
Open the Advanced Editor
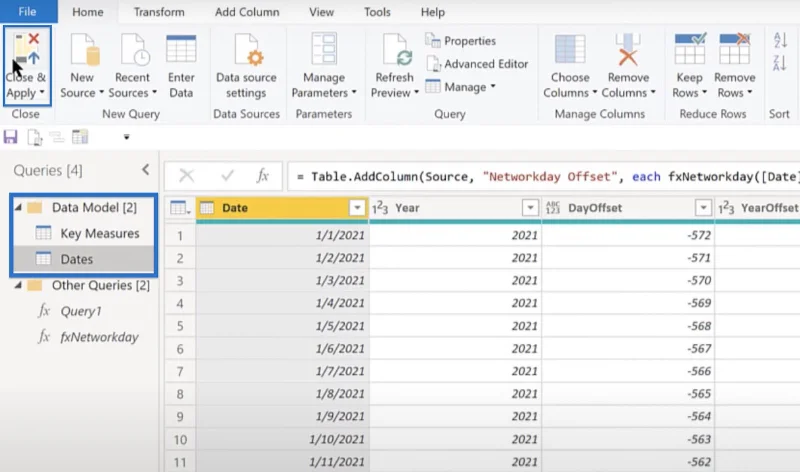point(477,64)
